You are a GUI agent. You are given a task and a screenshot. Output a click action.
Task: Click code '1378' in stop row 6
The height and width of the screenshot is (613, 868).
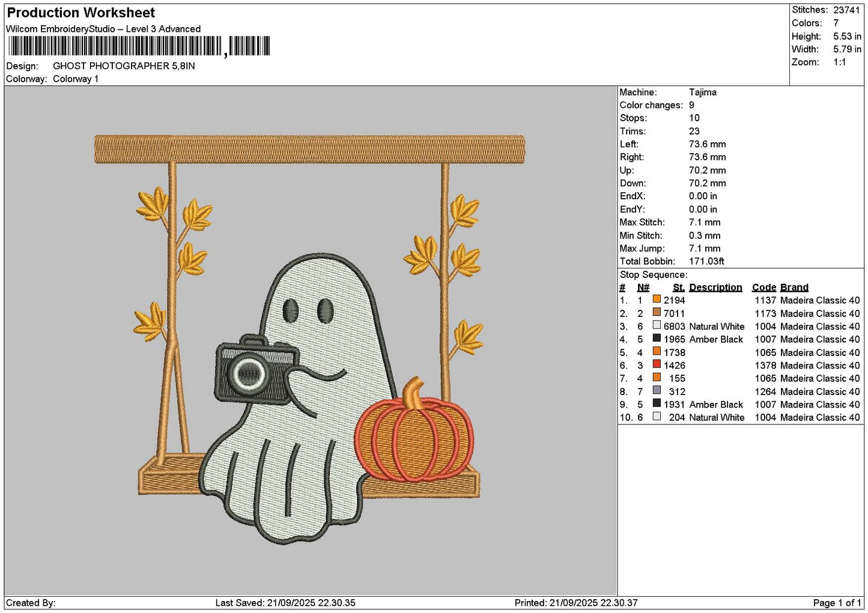[x=766, y=366]
